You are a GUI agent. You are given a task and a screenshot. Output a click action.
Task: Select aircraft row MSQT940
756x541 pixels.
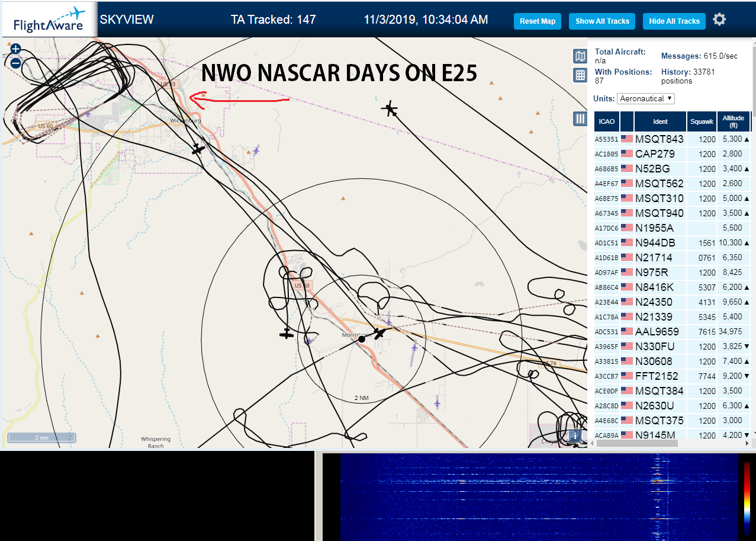673,213
